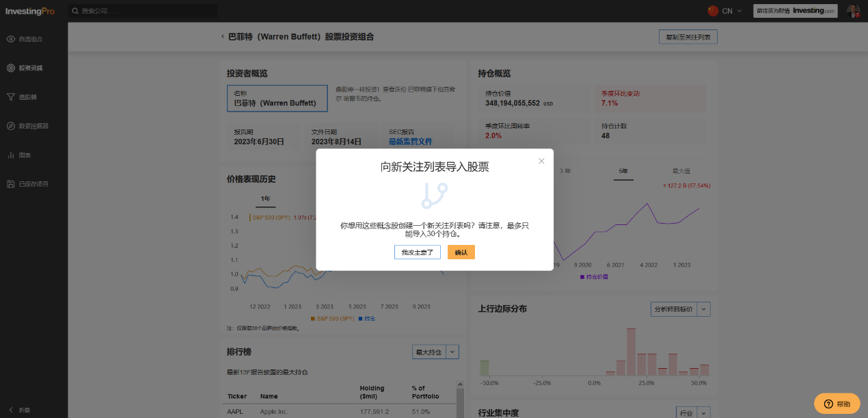This screenshot has width=868, height=418.
Task: Click the arrow beside 分析师目标价
Action: click(x=704, y=309)
